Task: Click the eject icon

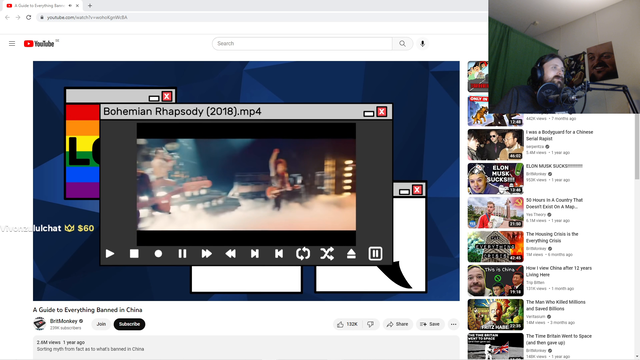Action: click(351, 254)
